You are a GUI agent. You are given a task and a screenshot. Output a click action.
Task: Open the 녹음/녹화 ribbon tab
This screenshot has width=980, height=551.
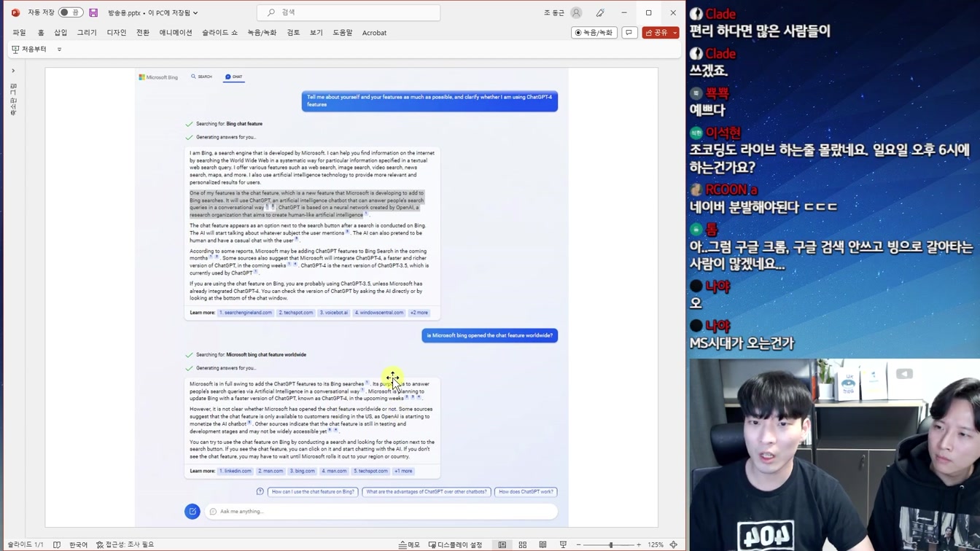tap(262, 33)
